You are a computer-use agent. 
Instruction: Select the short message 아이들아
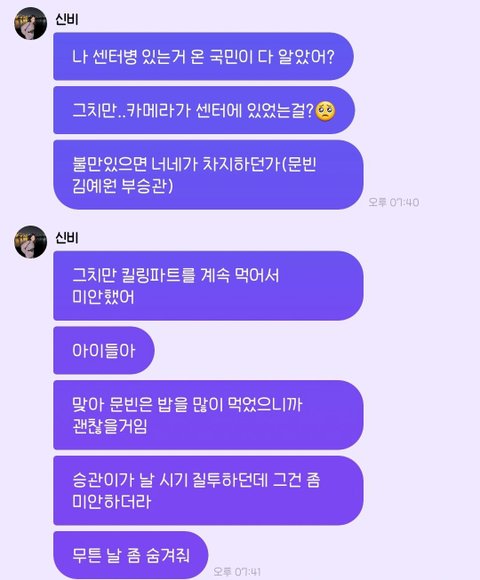tap(104, 350)
